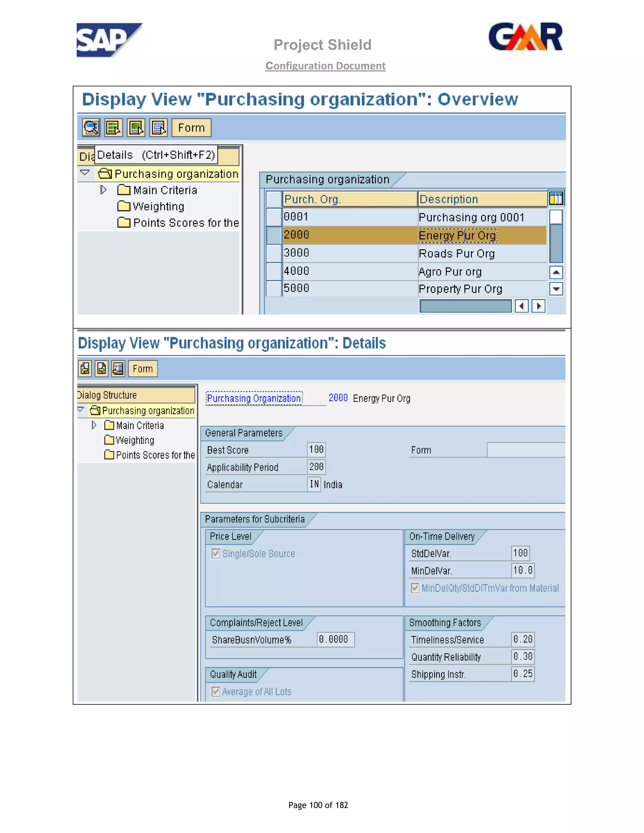Click the select-all corner cell of table
Image resolution: width=644 pixels, height=833 pixels.
coord(274,199)
